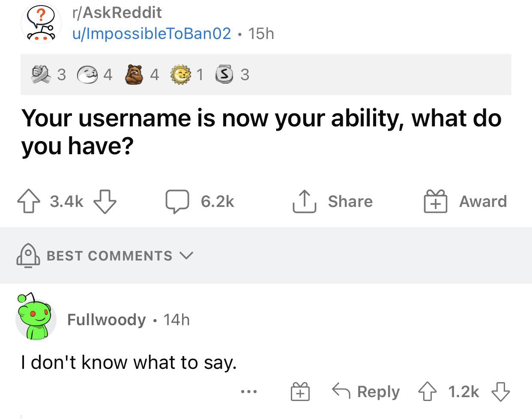Open the r/AskReddit subreddit link
Image resolution: width=532 pixels, height=419 pixels.
pyautogui.click(x=117, y=13)
